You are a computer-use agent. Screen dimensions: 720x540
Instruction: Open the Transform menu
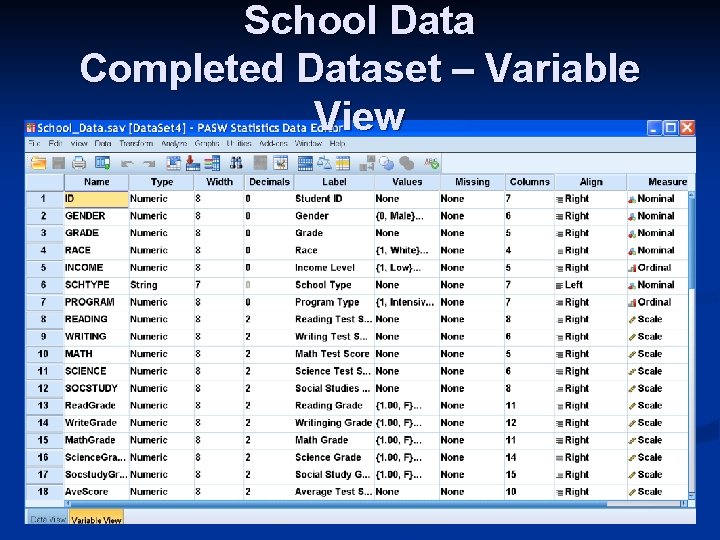(136, 143)
